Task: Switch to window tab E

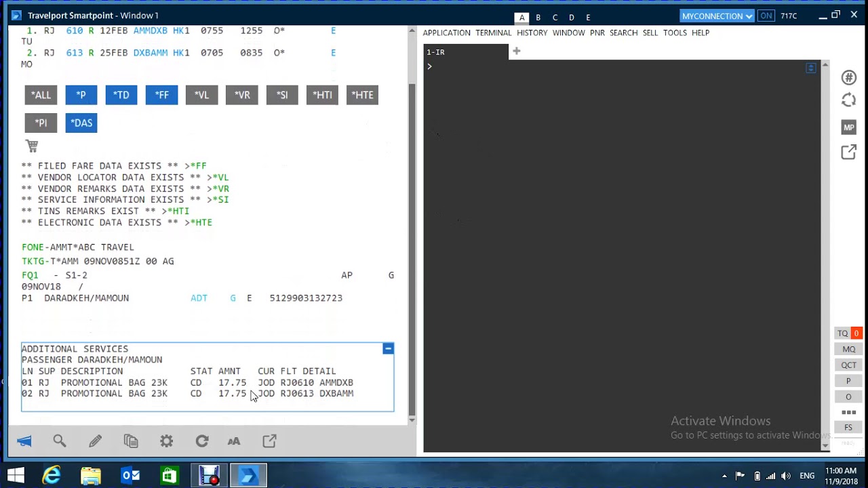Action: [x=588, y=18]
